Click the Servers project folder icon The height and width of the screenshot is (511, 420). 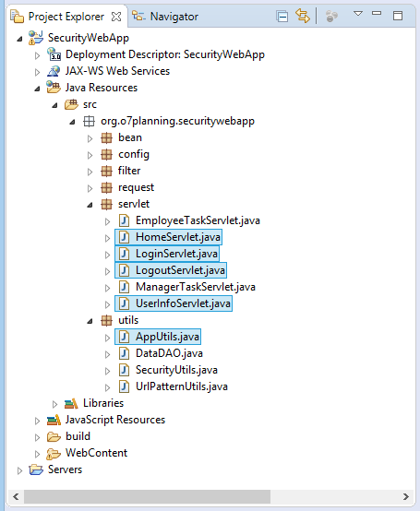(x=36, y=469)
